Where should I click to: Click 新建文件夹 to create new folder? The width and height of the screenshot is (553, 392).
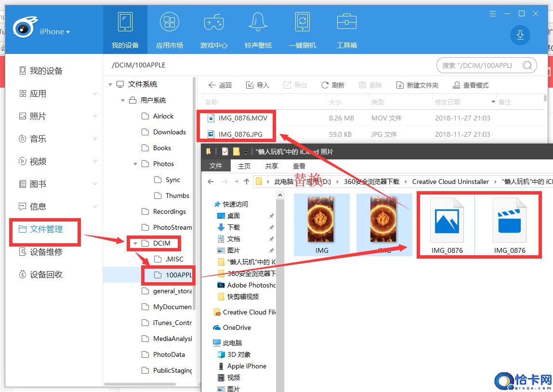[417, 85]
